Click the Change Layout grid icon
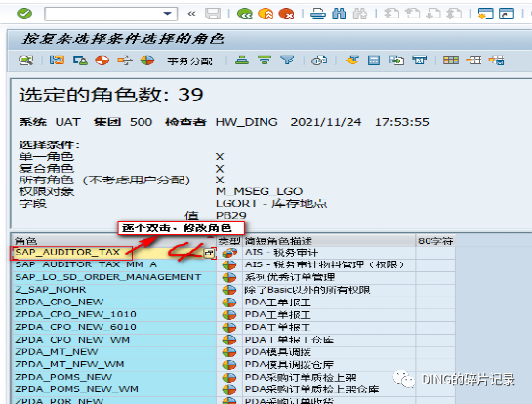The image size is (532, 404). (x=451, y=61)
